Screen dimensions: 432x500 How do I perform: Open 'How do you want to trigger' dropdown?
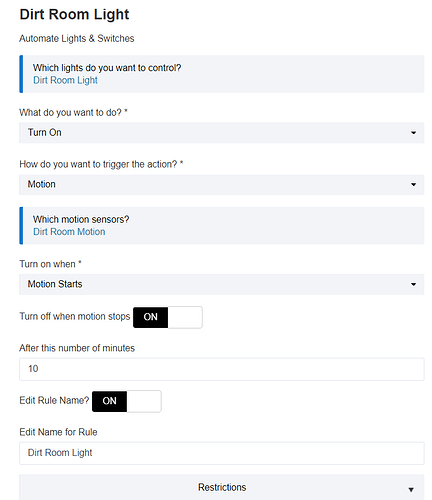pos(222,184)
